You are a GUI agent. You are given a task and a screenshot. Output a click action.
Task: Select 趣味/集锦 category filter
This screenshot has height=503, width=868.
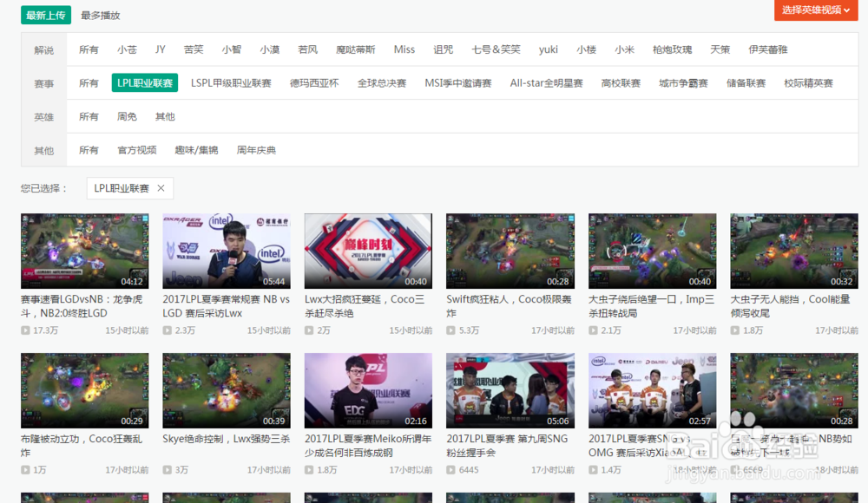point(196,150)
